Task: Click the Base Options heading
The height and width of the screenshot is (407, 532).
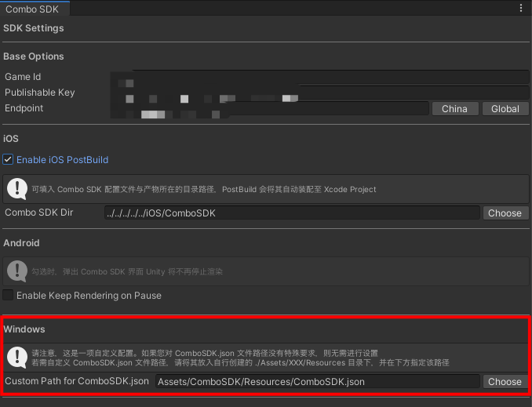Action: click(x=34, y=56)
